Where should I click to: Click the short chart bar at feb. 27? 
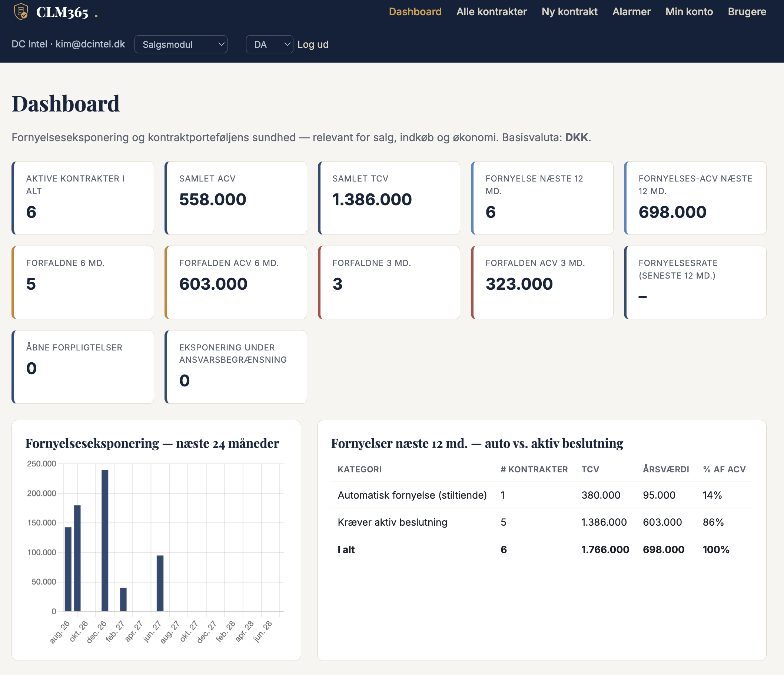(x=123, y=599)
